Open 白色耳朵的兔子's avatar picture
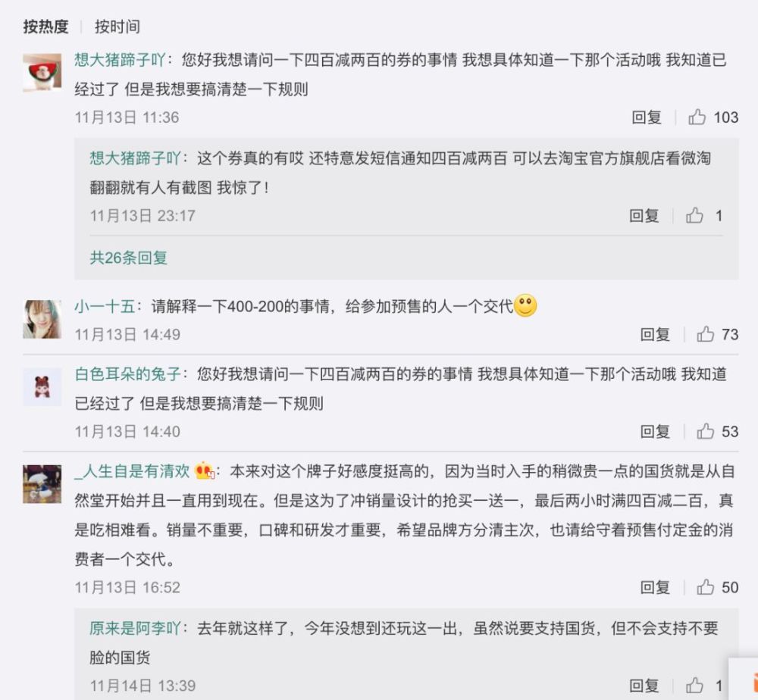This screenshot has width=758, height=700. [42, 387]
